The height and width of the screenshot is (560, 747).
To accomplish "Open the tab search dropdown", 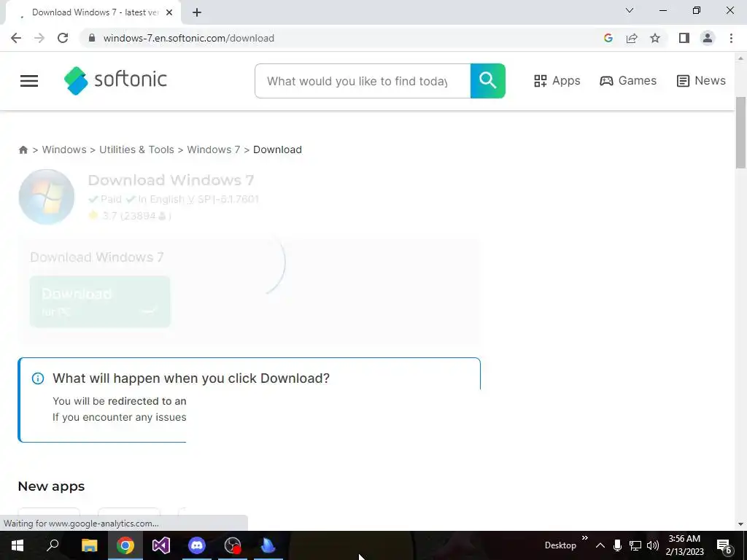I will [630, 10].
